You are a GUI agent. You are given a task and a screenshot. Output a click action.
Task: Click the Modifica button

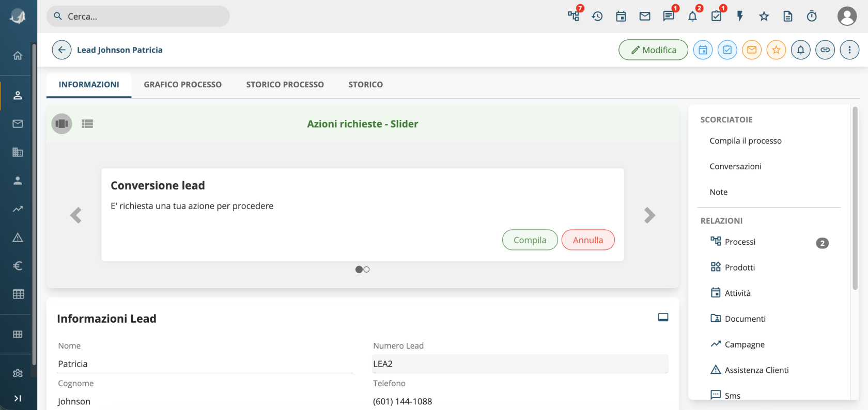(653, 50)
